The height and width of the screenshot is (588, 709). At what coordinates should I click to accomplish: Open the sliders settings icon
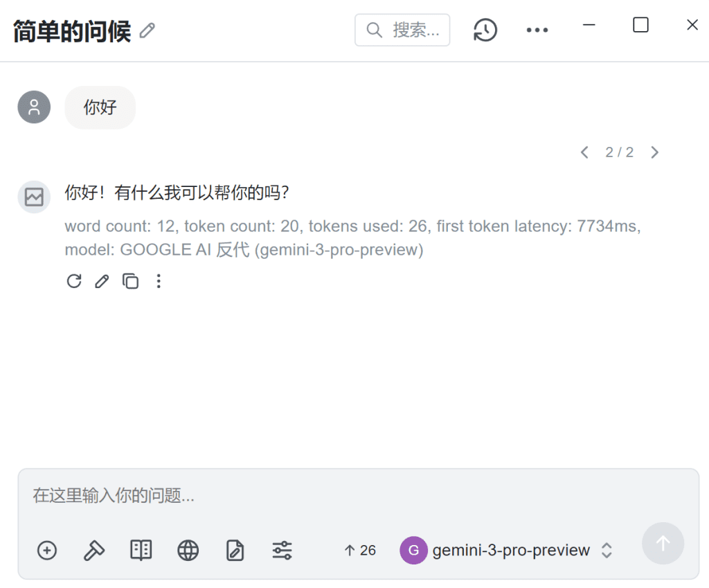coord(282,551)
